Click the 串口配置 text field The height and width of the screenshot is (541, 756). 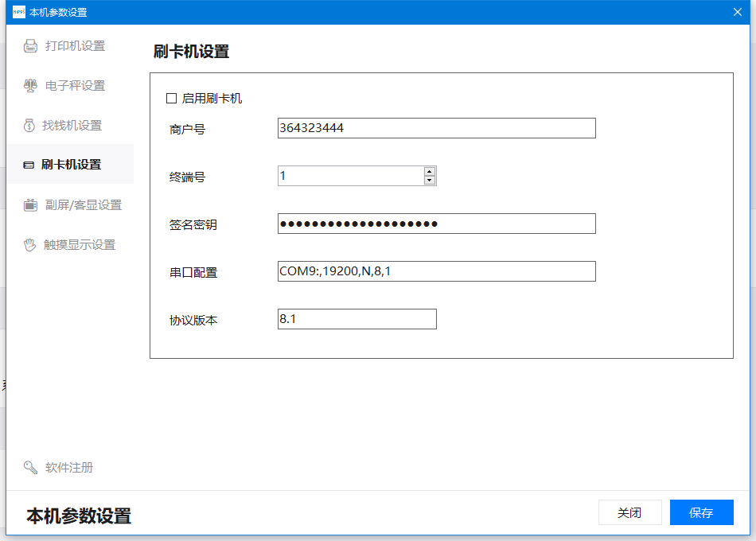(x=436, y=271)
